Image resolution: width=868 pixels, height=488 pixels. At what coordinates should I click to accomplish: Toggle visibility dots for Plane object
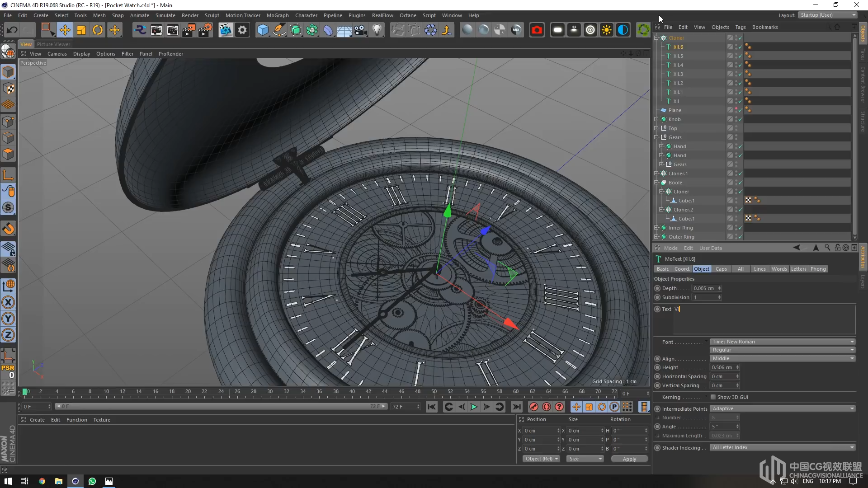pyautogui.click(x=736, y=110)
